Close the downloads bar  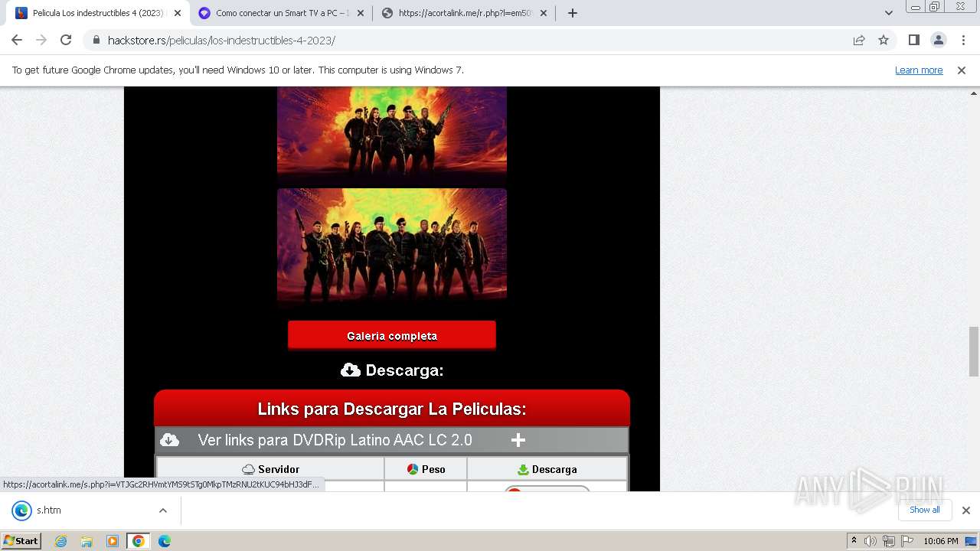(x=966, y=510)
